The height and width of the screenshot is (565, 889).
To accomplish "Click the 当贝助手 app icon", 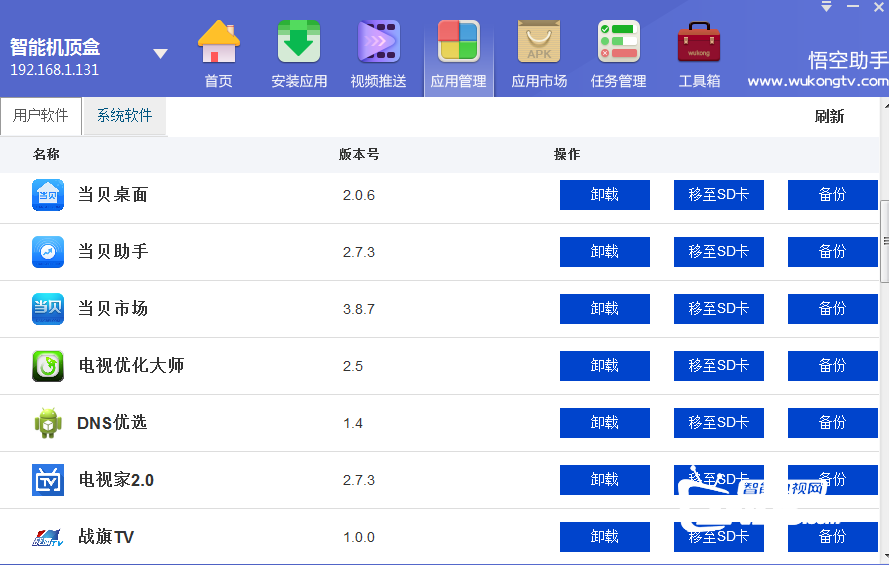I will pyautogui.click(x=48, y=252).
